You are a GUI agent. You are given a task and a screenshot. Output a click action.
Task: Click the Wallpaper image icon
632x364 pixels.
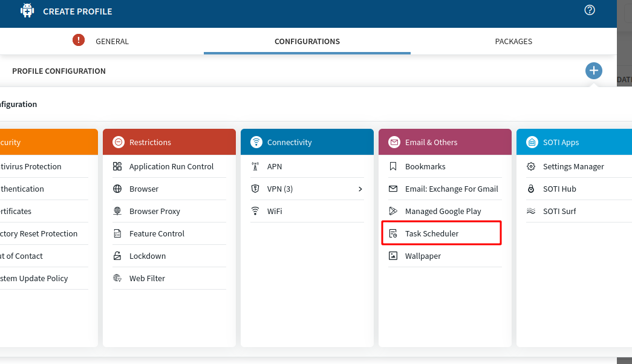pyautogui.click(x=393, y=256)
